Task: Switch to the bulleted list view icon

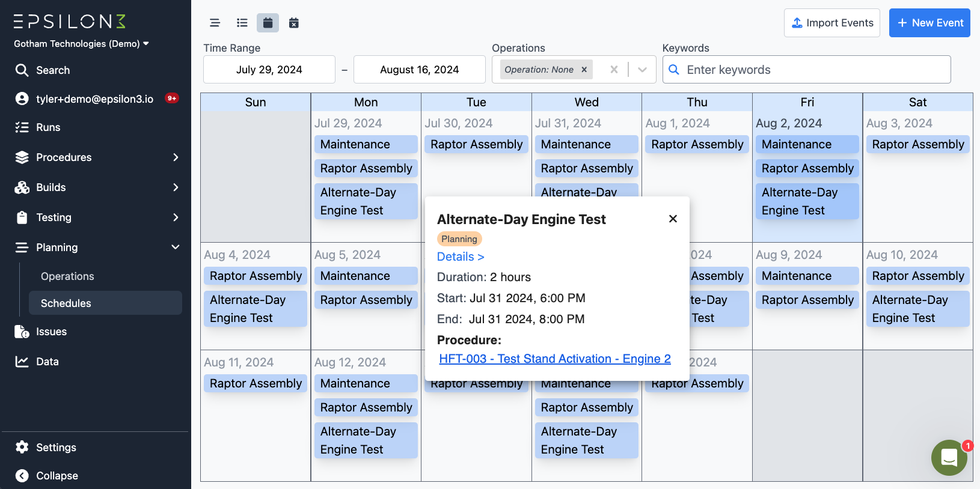Action: coord(242,23)
